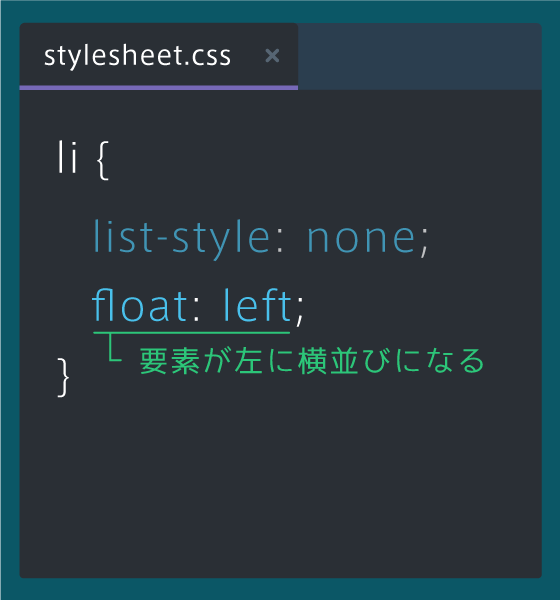Click the closing curly brace
This screenshot has height=600, width=560.
click(x=64, y=378)
